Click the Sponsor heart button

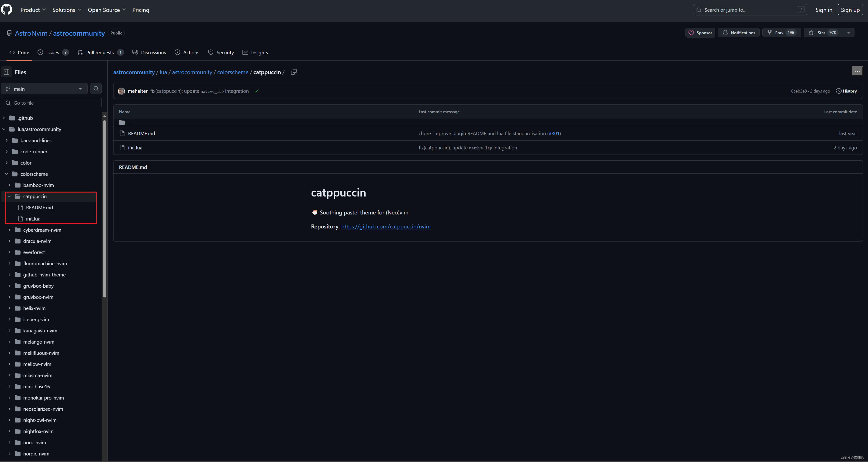[700, 33]
